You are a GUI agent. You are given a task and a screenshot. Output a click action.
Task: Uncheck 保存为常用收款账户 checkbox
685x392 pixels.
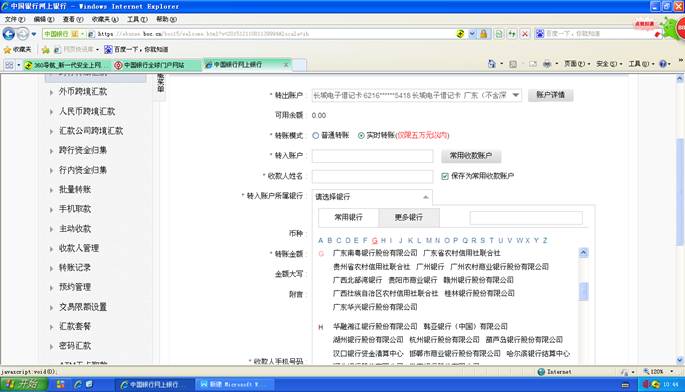coord(445,176)
